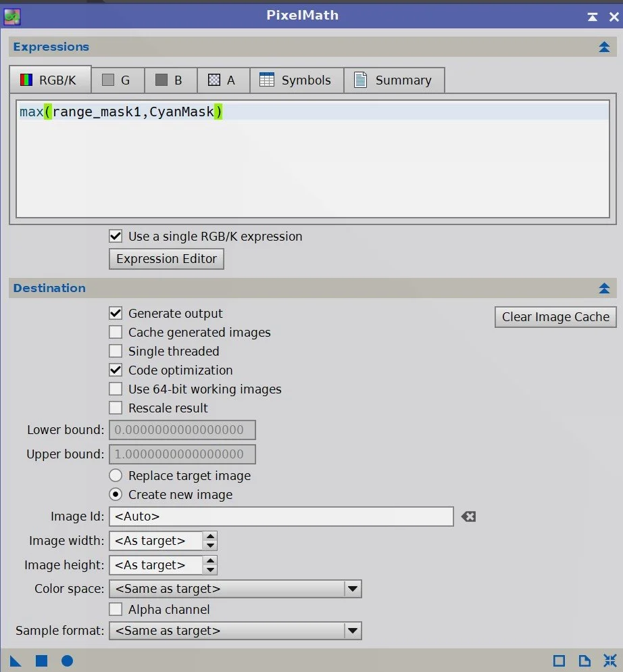Enable Use 64-bit working images
The width and height of the screenshot is (623, 672).
(116, 389)
